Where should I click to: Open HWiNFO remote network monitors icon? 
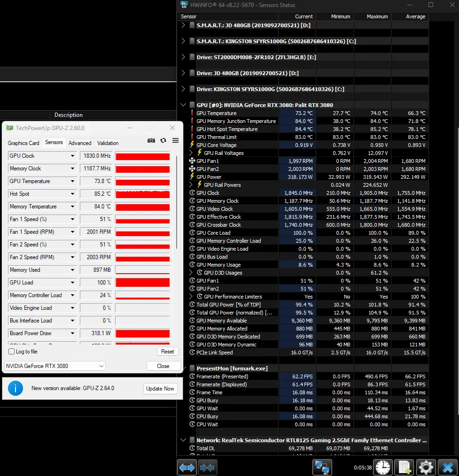point(322,468)
